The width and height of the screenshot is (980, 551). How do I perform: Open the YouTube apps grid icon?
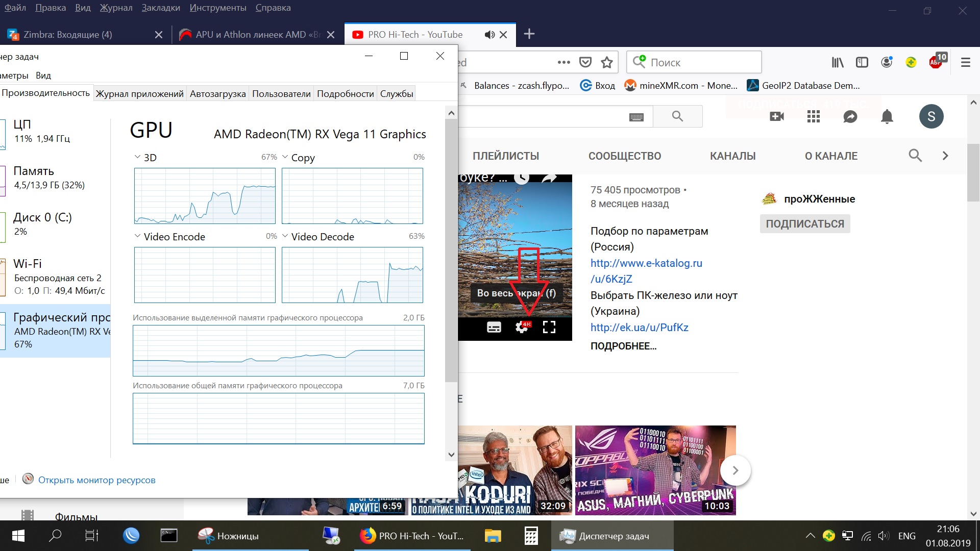pos(814,117)
